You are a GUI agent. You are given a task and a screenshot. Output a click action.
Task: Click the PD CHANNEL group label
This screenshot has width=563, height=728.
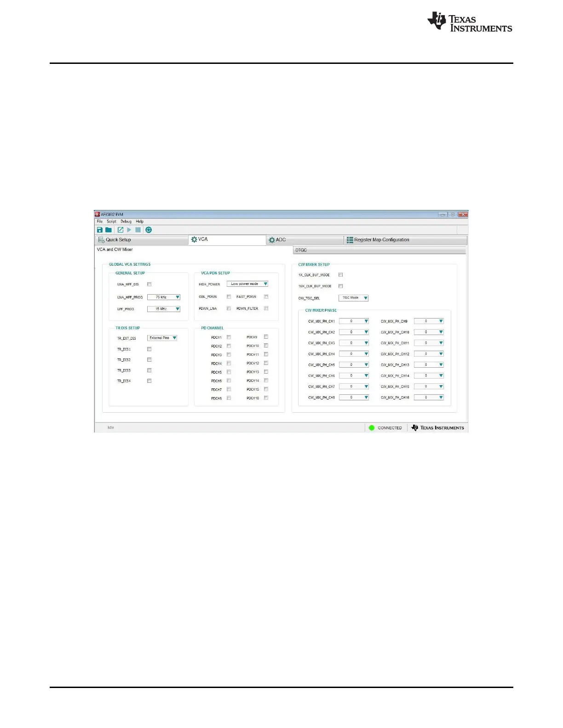(213, 328)
